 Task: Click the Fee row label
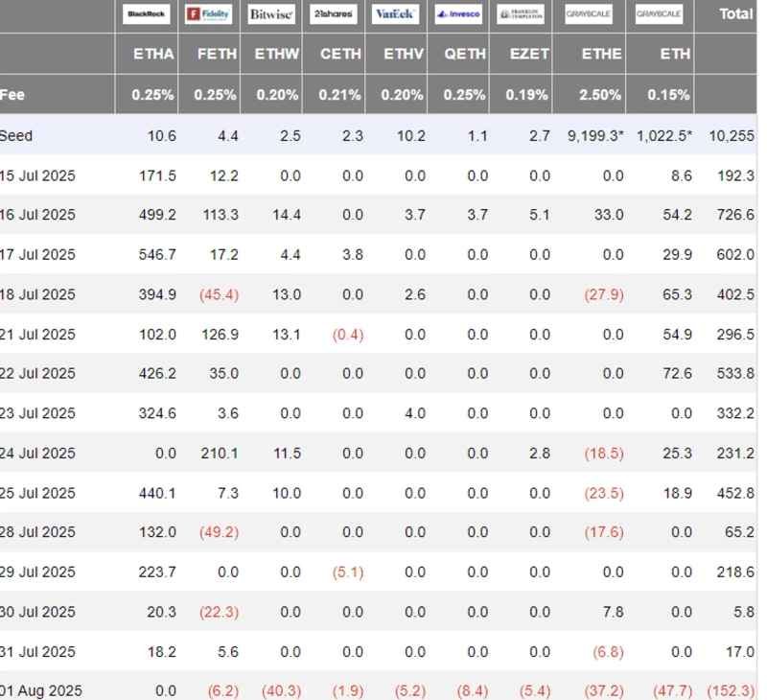[x=12, y=95]
